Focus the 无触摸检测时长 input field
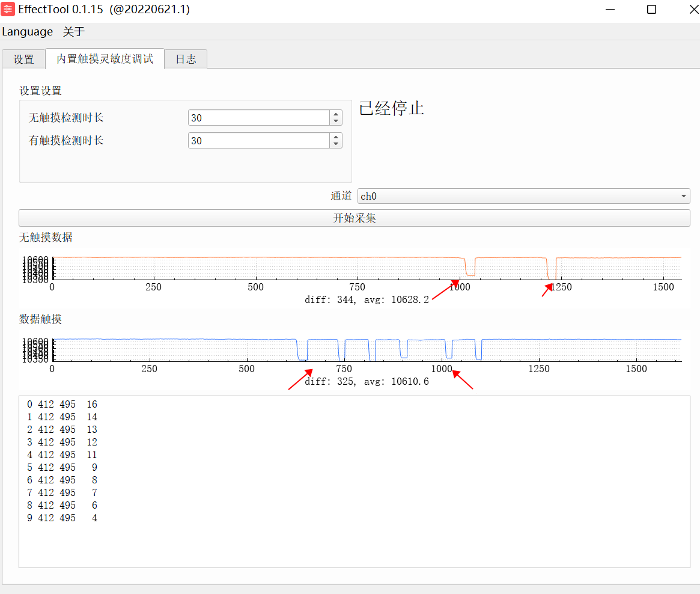700x594 pixels. (x=259, y=118)
